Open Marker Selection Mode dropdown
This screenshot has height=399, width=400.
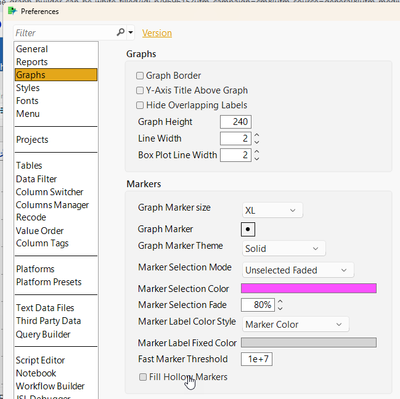tap(298, 270)
